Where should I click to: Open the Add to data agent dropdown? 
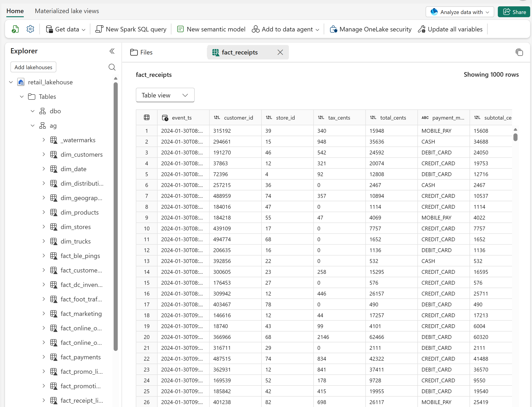pos(285,29)
